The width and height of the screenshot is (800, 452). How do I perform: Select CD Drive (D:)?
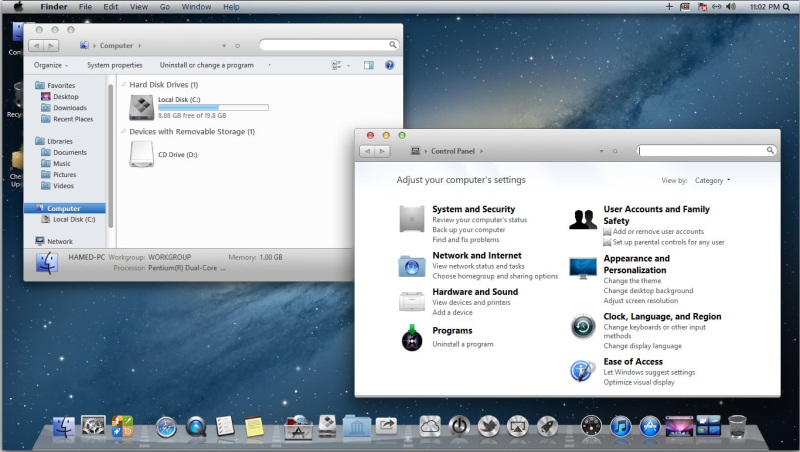(x=163, y=154)
